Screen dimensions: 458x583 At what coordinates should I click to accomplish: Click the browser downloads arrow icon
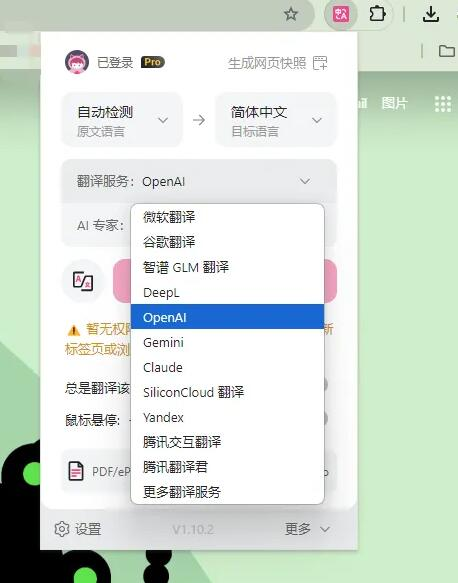tap(431, 15)
